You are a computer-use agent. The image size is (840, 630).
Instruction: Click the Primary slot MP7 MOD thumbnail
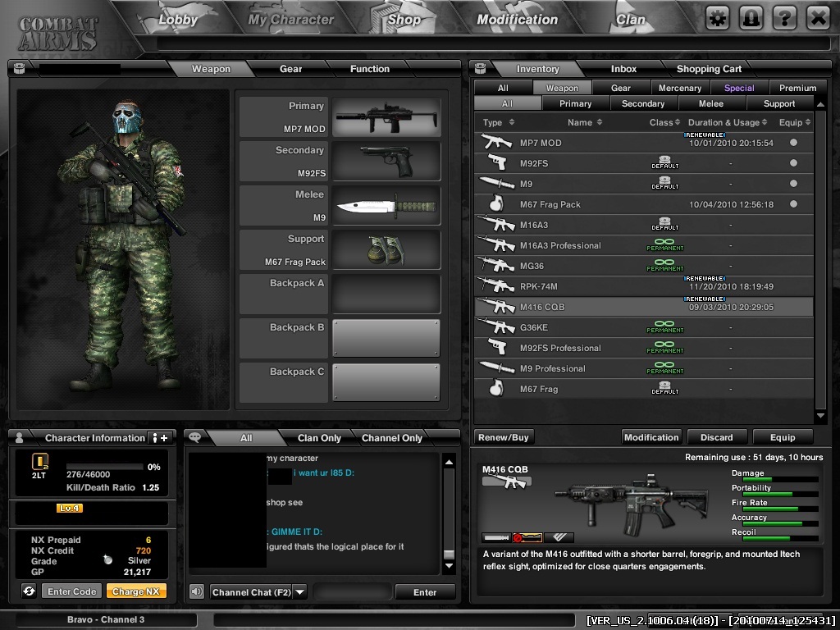pos(386,116)
